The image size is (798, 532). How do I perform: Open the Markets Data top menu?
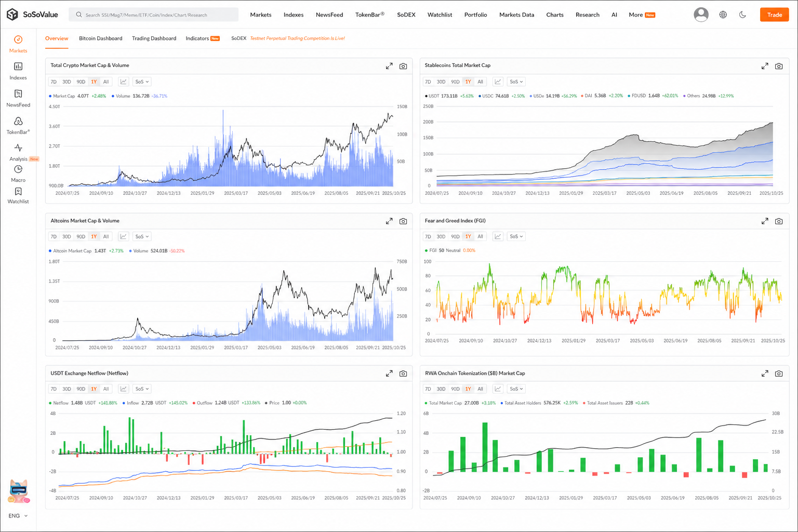point(516,15)
